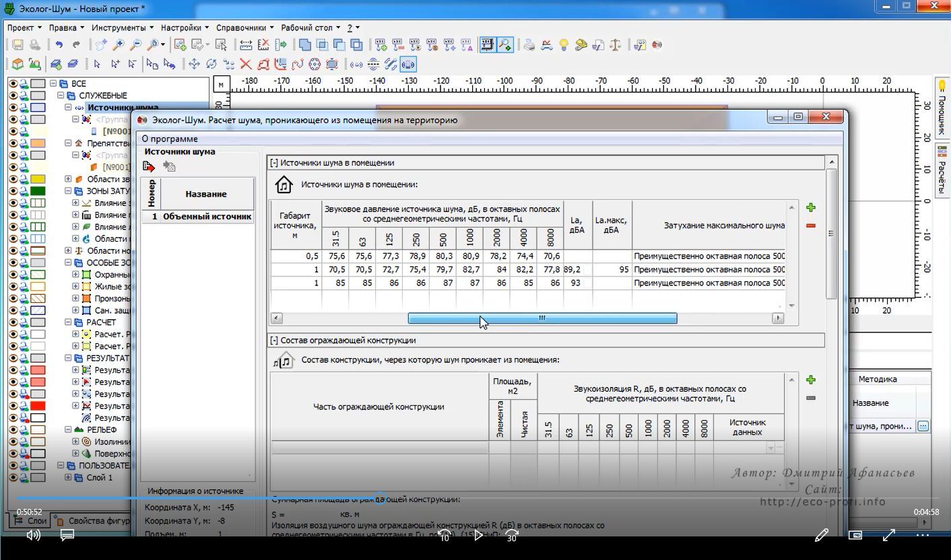Collapse the СЛУЖЕБНЫЕ tree node
Screen dimensions: 951x560
tap(61, 96)
